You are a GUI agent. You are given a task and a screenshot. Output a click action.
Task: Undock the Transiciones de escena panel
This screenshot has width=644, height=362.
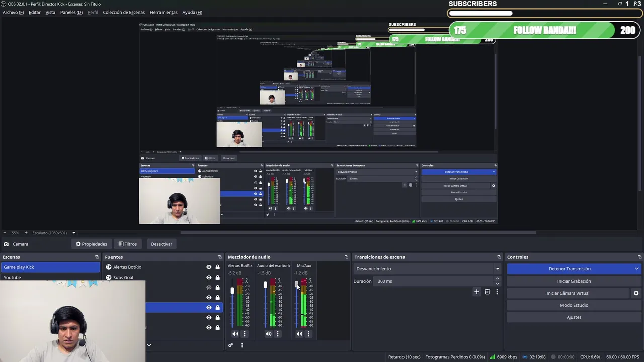click(499, 257)
